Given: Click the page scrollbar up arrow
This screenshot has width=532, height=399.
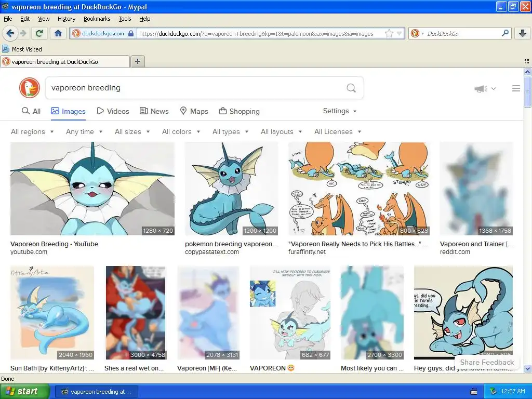Looking at the screenshot, I should (527, 72).
